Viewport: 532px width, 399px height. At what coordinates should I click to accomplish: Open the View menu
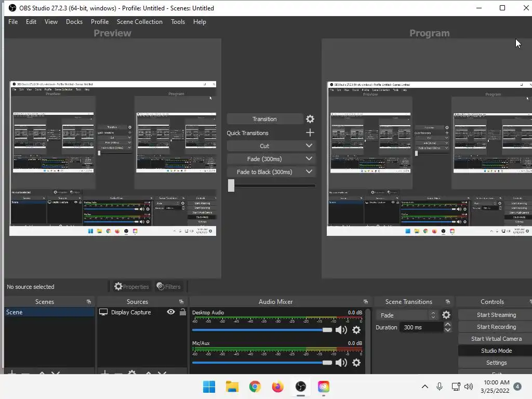tap(51, 22)
